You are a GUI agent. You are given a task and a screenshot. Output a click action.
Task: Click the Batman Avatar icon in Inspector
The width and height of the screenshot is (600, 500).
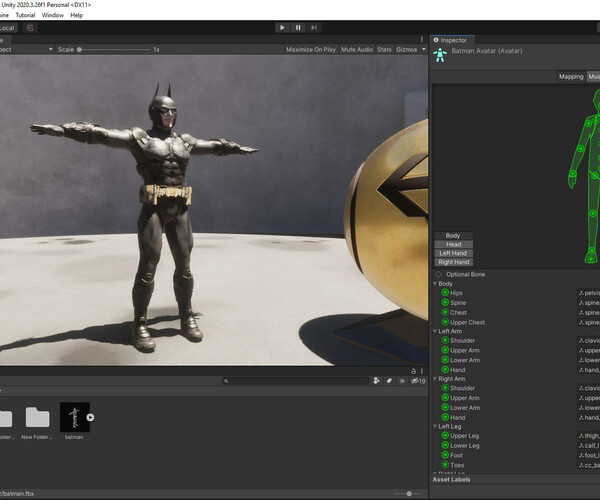coord(440,55)
